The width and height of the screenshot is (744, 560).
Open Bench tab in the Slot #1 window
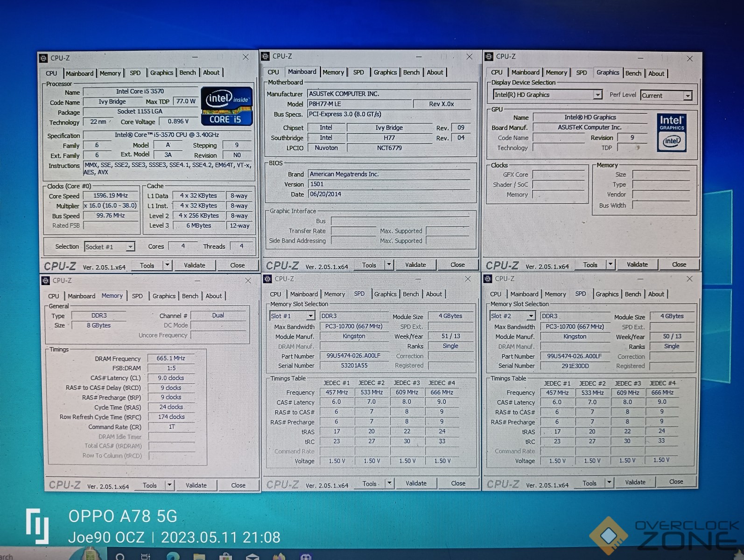(411, 294)
